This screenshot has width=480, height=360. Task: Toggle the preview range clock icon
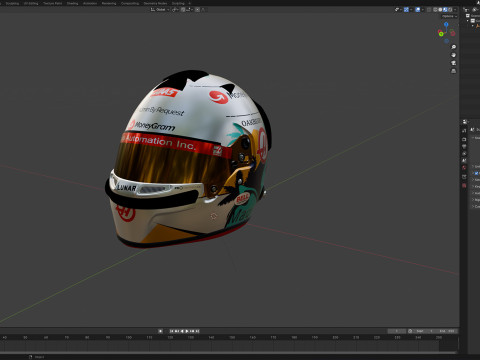pyautogui.click(x=410, y=331)
